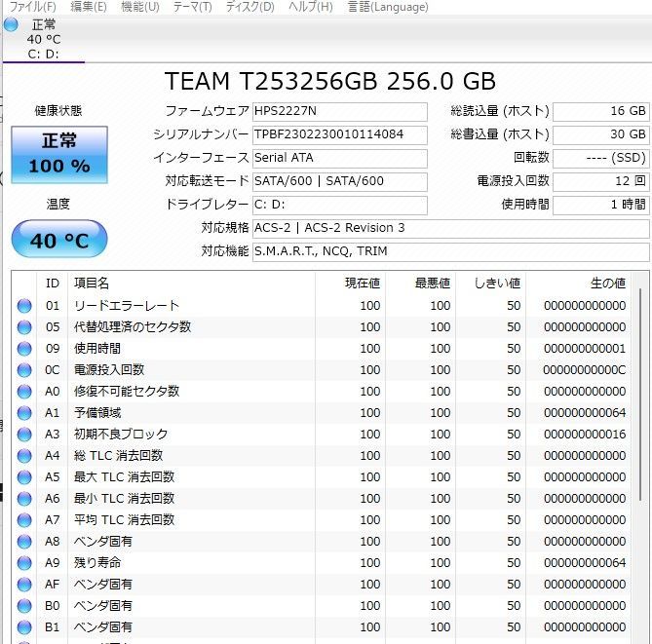
Task: Click the total host reads value 16 GB
Action: pos(601,111)
